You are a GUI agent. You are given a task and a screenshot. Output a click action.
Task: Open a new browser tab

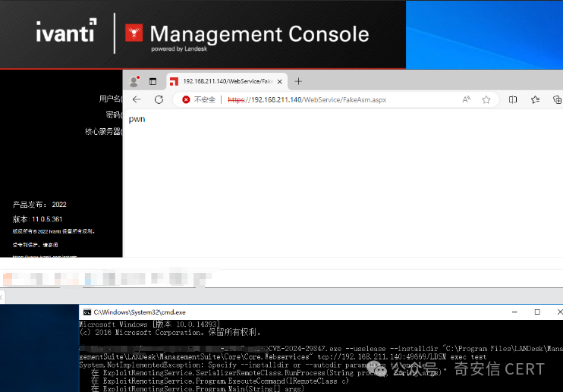click(298, 81)
